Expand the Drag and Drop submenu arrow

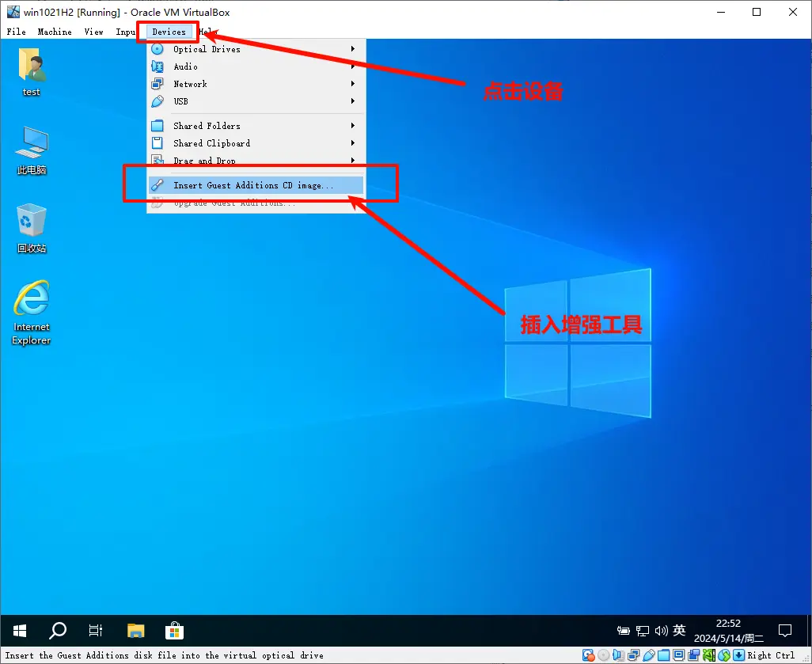pyautogui.click(x=353, y=160)
